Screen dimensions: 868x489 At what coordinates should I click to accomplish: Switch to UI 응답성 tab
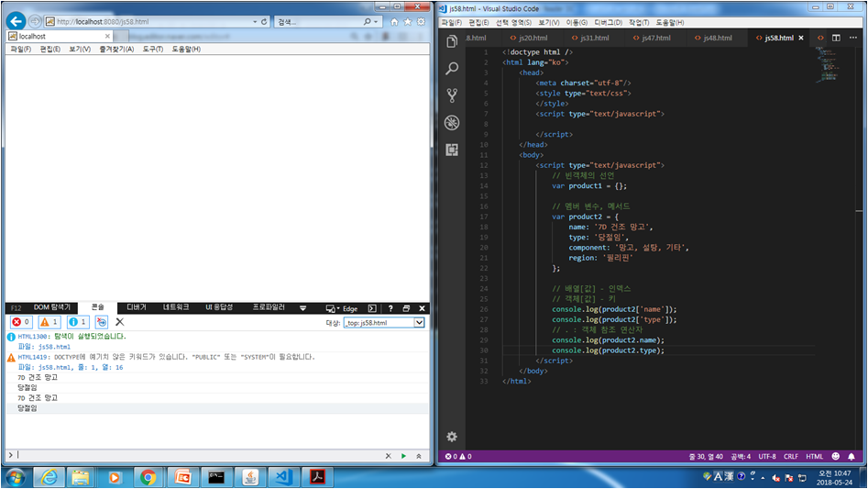tap(219, 307)
